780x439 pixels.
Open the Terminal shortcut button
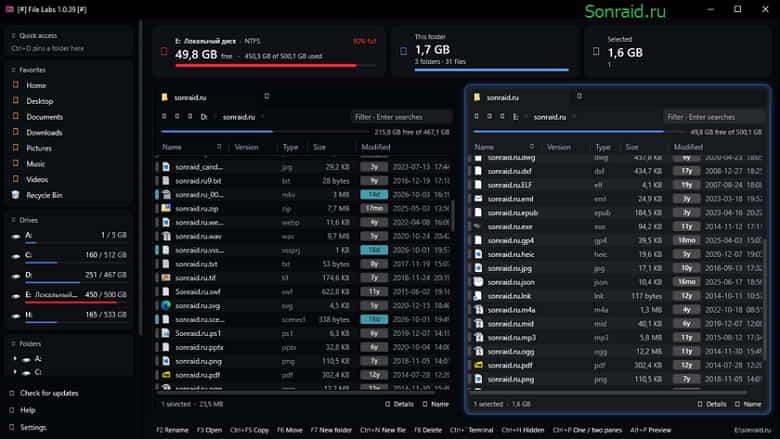472,430
